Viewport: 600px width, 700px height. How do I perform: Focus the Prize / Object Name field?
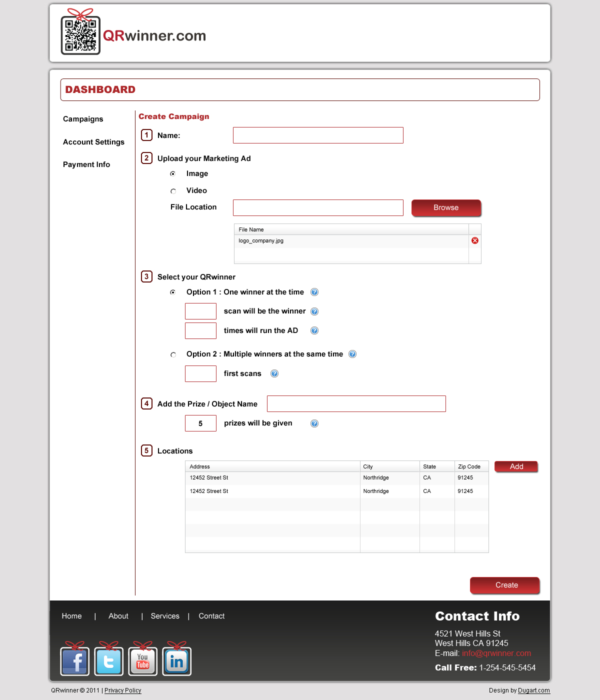[x=356, y=403]
